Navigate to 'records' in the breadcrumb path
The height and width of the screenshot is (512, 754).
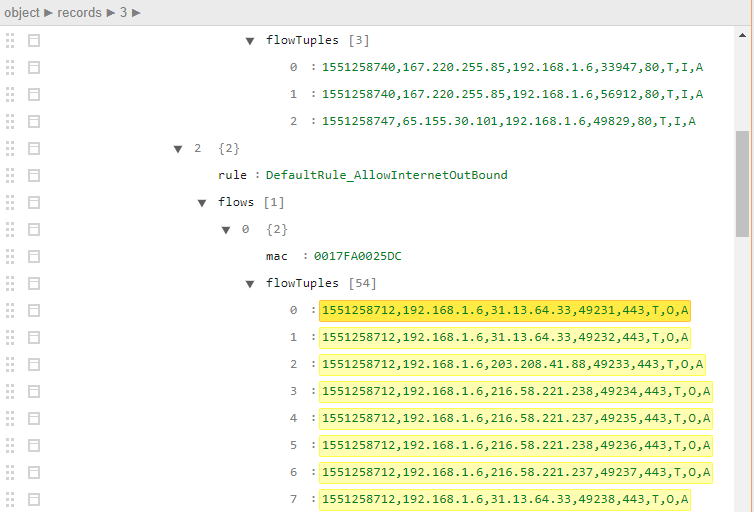79,12
